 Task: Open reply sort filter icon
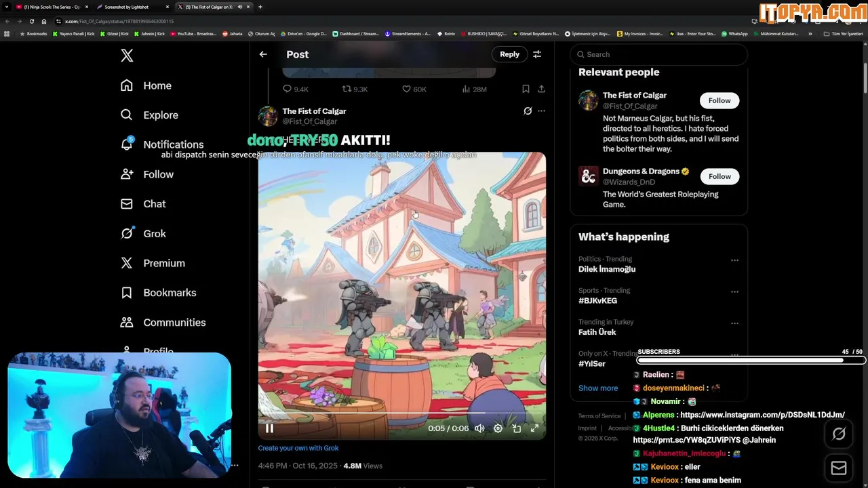pyautogui.click(x=537, y=54)
